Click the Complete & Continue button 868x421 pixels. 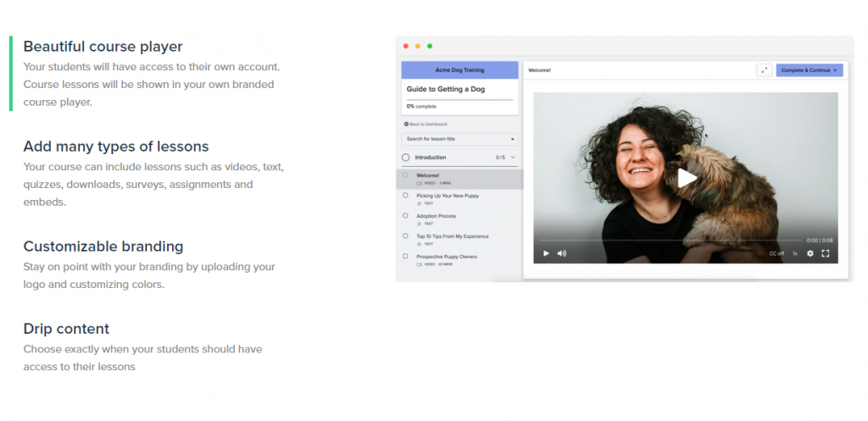[810, 70]
